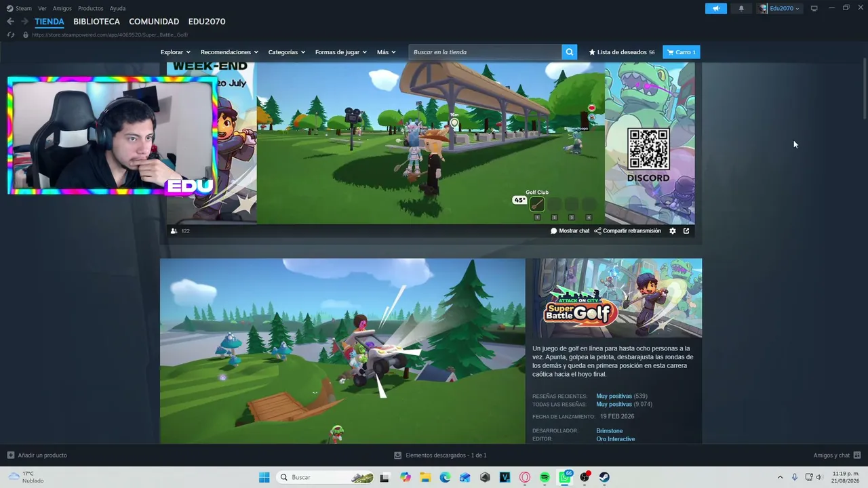Viewport: 868px width, 488px height.
Task: Expand the Recomendaciones dropdown
Action: click(229, 52)
